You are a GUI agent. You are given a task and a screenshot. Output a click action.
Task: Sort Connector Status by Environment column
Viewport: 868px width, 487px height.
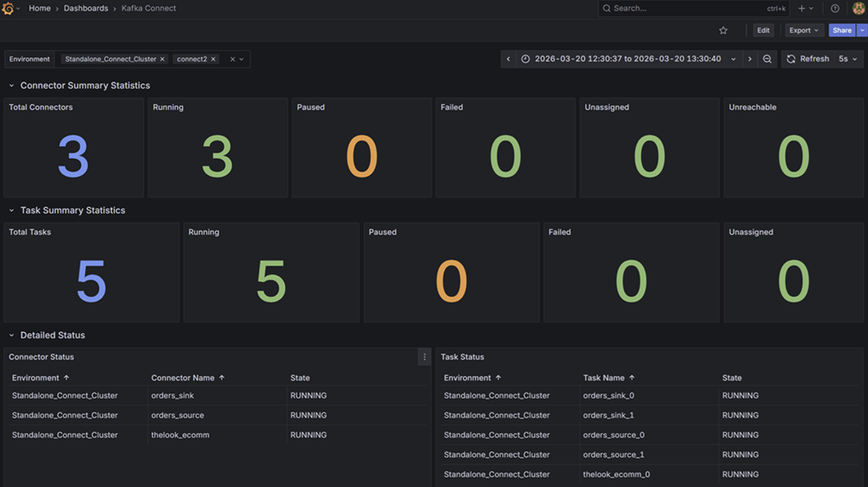(40, 378)
